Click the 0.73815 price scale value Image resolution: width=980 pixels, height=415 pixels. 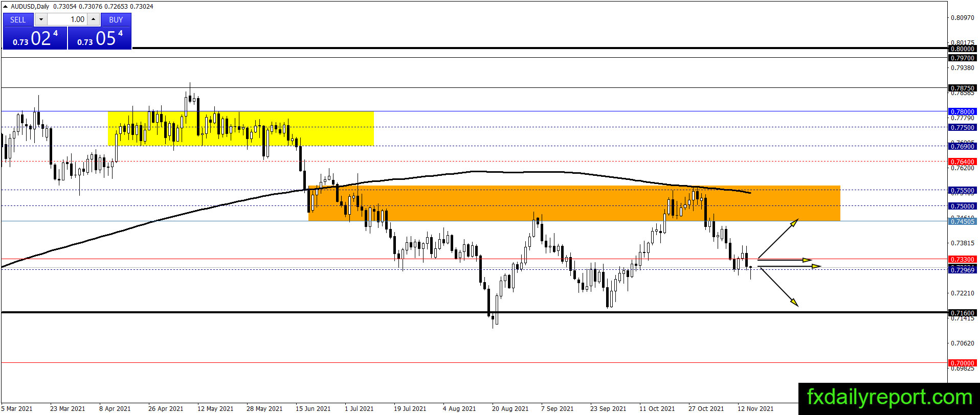(x=962, y=243)
